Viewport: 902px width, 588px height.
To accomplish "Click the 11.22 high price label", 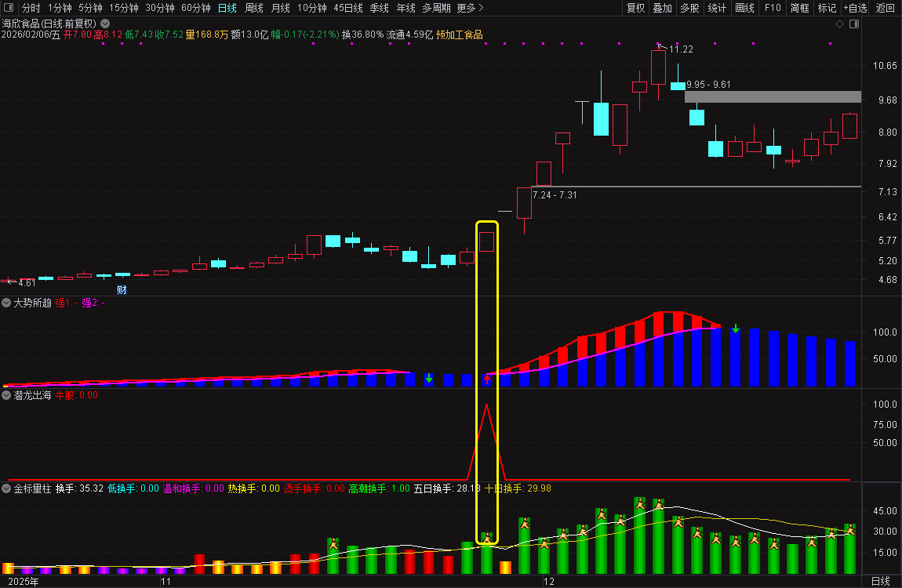I will pyautogui.click(x=681, y=49).
